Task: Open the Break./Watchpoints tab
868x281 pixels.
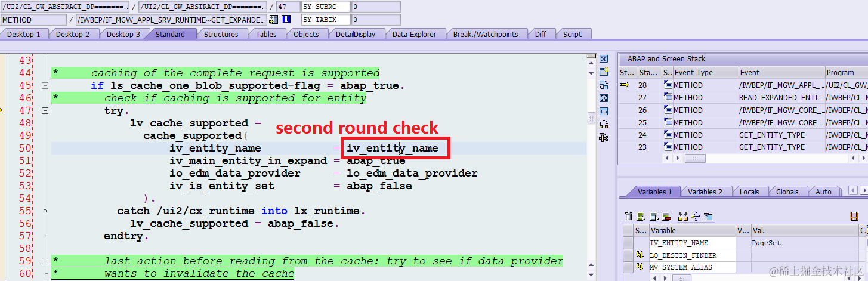Action: [486, 34]
